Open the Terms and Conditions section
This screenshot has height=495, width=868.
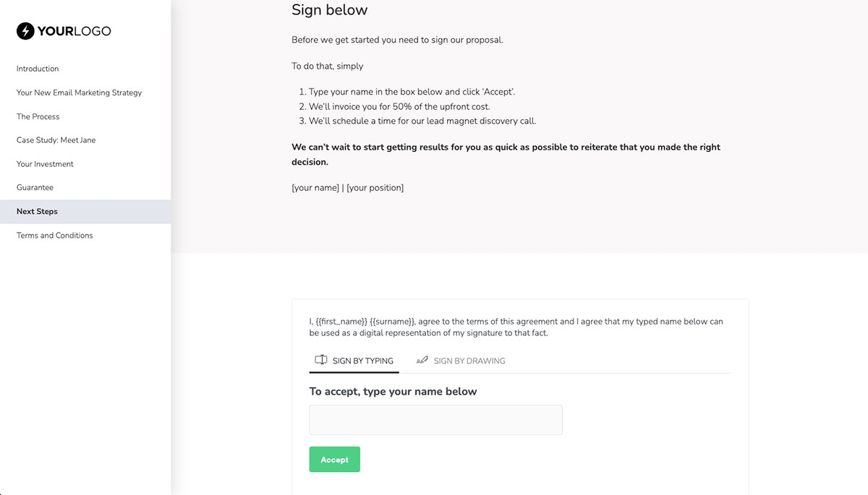54,235
